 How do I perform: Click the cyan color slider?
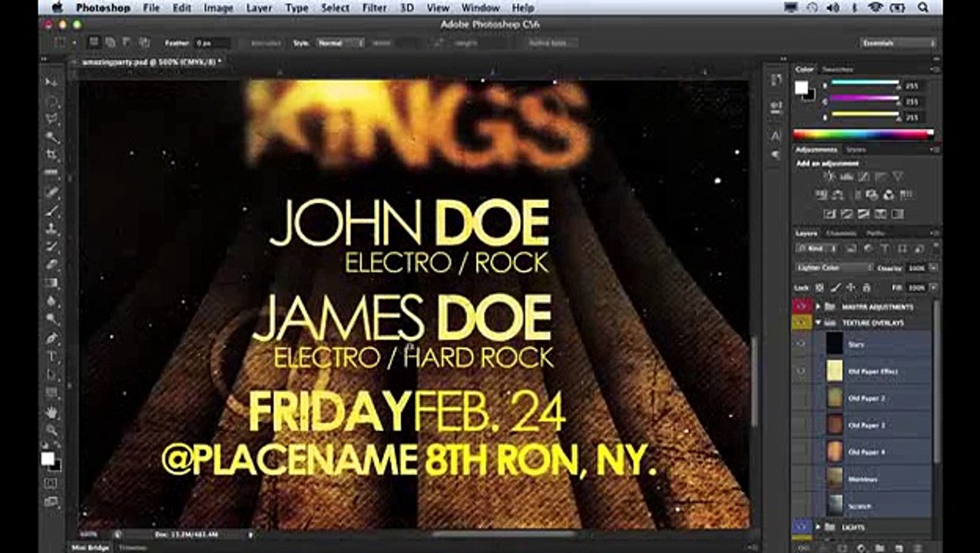(x=864, y=83)
